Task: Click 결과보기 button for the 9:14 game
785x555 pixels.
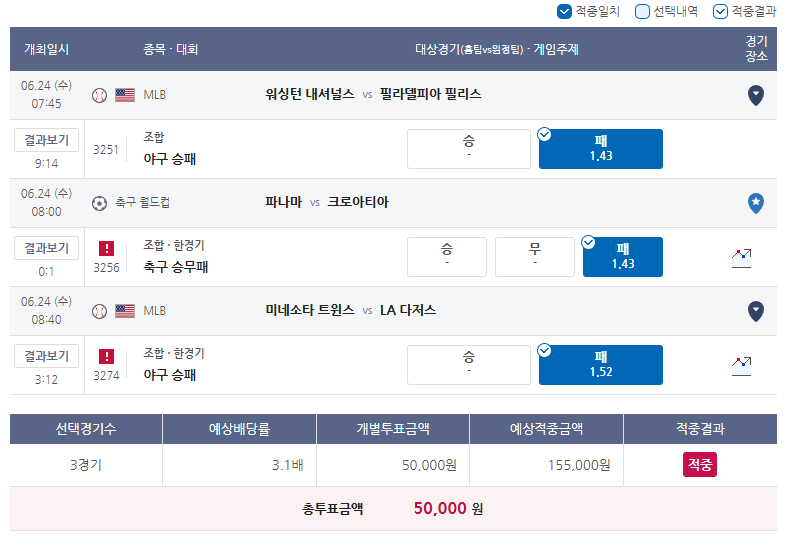Action: click(46, 140)
